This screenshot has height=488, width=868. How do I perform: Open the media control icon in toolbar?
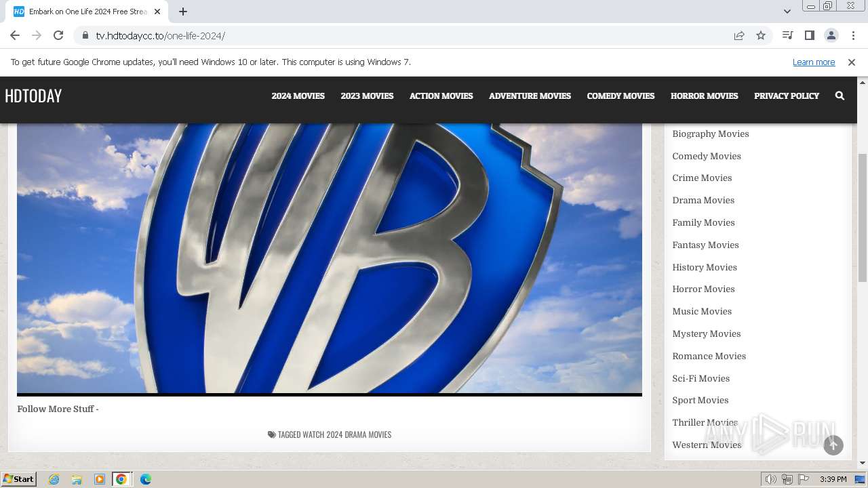[x=787, y=35]
